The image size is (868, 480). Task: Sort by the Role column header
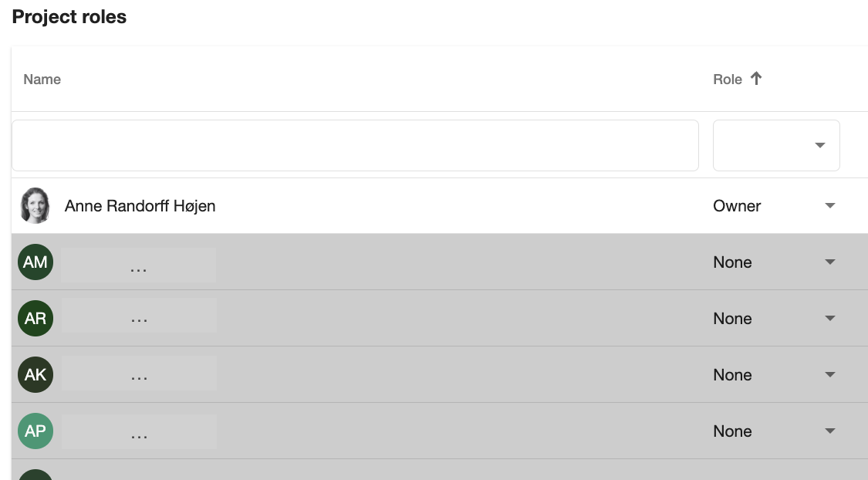[x=728, y=79]
